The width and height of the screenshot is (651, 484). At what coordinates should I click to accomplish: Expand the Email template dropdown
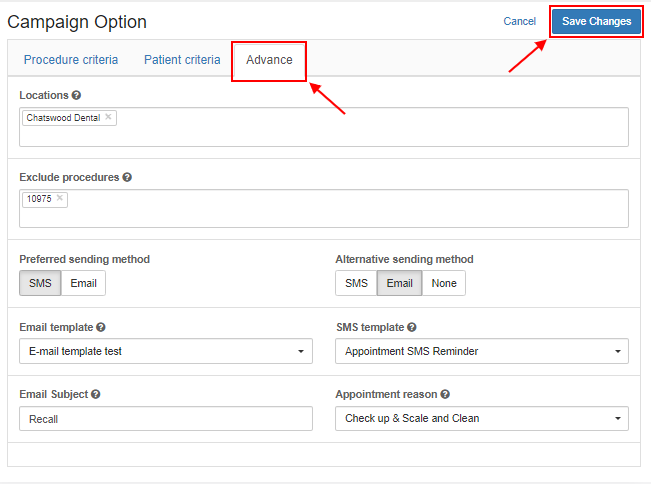point(166,351)
